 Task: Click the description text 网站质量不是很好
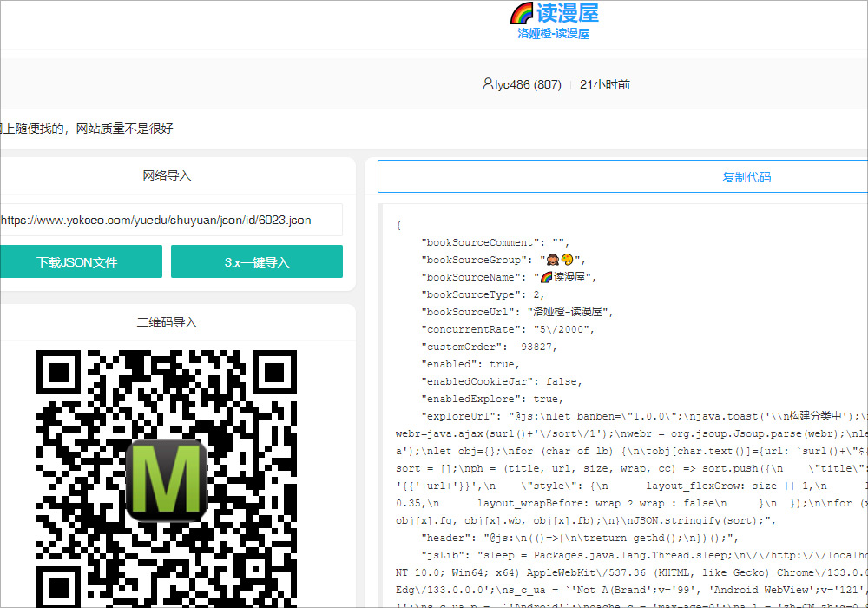click(x=124, y=129)
